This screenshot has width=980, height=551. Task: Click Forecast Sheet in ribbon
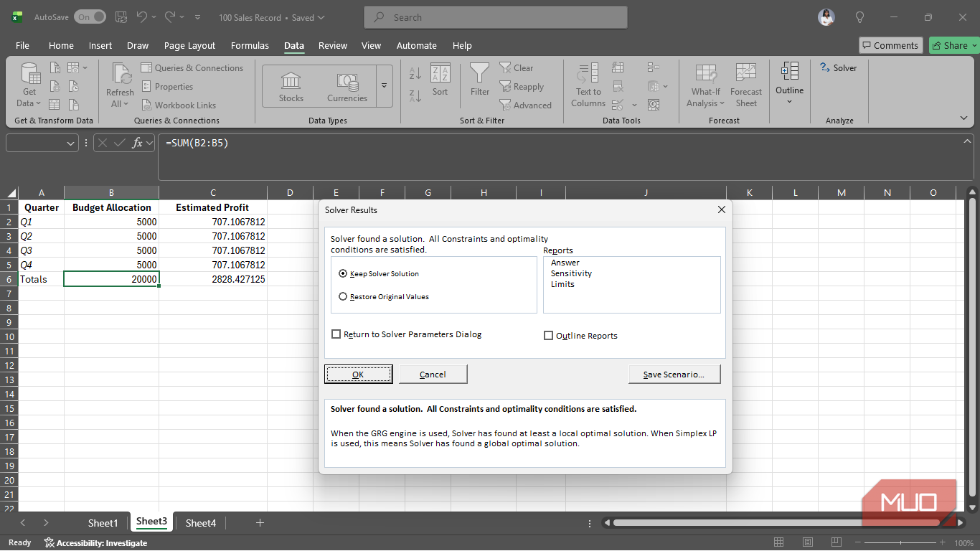click(746, 85)
